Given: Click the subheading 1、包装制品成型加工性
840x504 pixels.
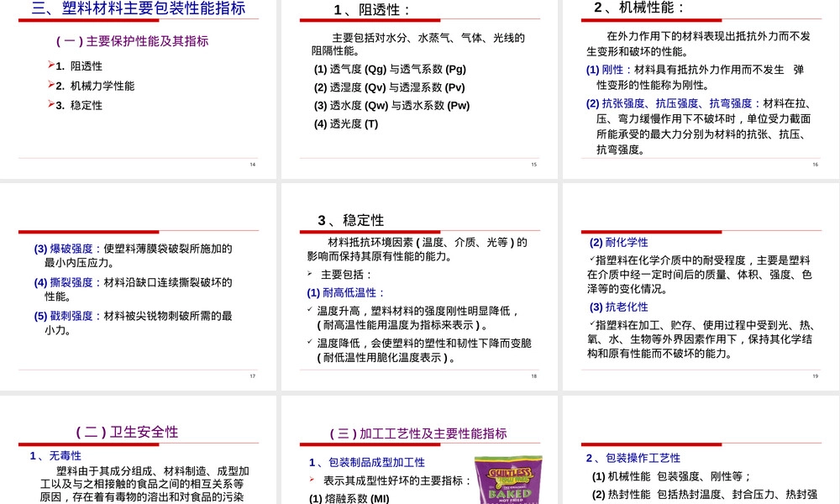Looking at the screenshot, I should coord(367,462).
